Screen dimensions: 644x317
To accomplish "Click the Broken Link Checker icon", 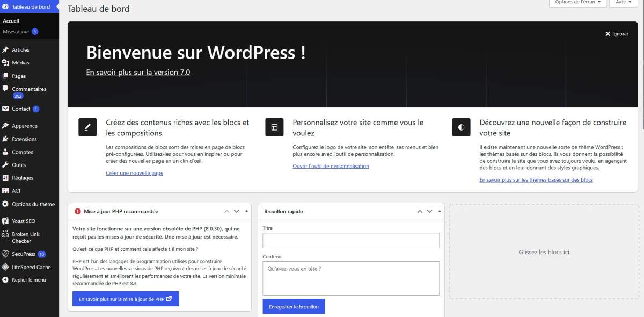I will click(5, 234).
